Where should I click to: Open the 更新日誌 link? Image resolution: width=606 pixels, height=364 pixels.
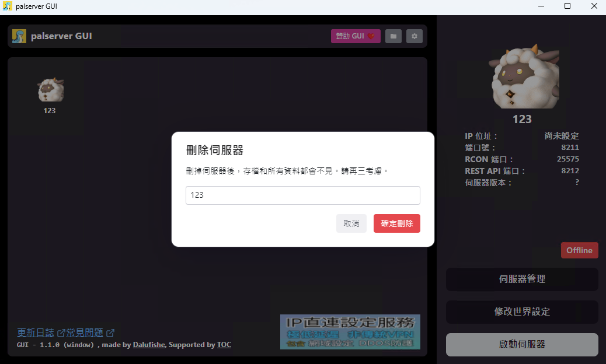36,332
